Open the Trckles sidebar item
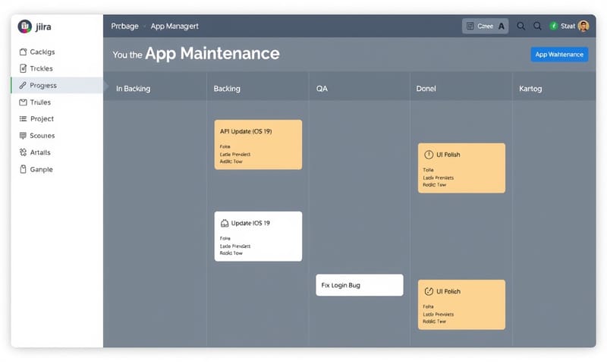 57,68
